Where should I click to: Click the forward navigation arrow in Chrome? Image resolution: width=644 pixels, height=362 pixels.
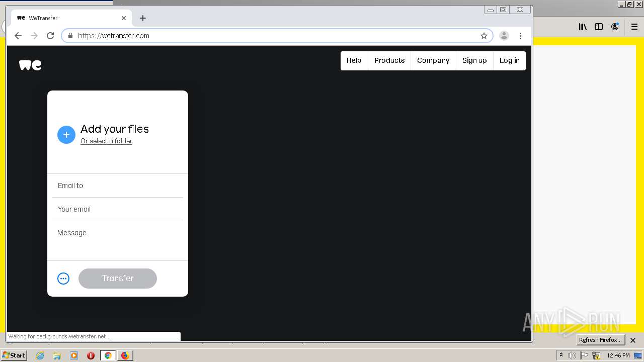pyautogui.click(x=34, y=36)
